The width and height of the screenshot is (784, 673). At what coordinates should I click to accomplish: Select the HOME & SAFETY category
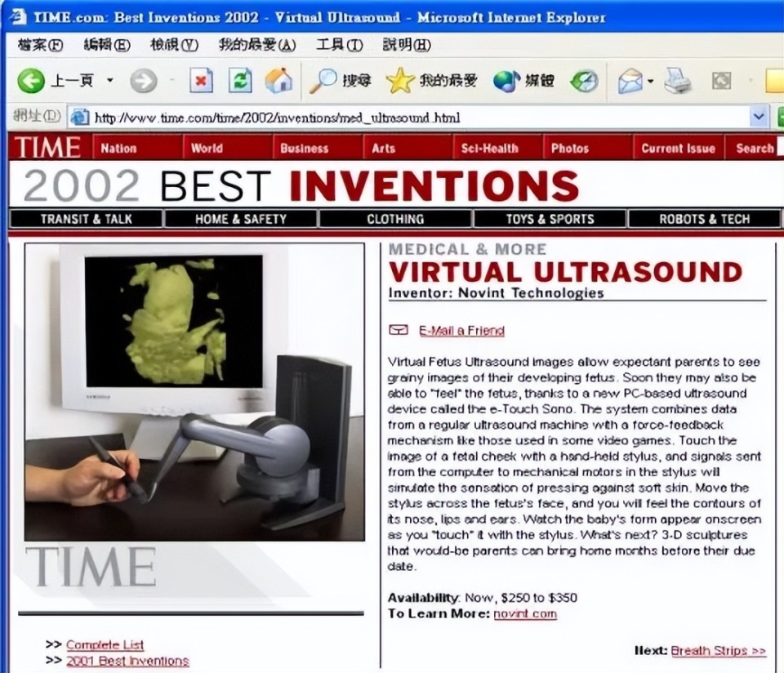240,219
